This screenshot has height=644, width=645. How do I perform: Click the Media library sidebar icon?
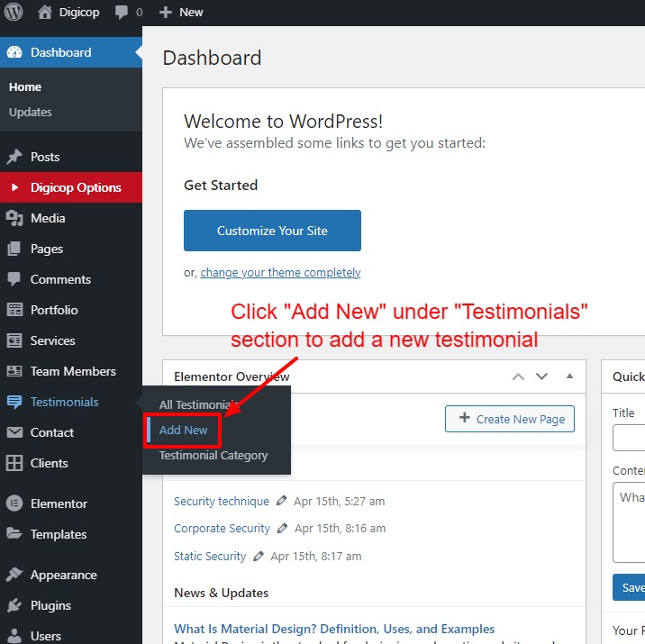(x=14, y=218)
